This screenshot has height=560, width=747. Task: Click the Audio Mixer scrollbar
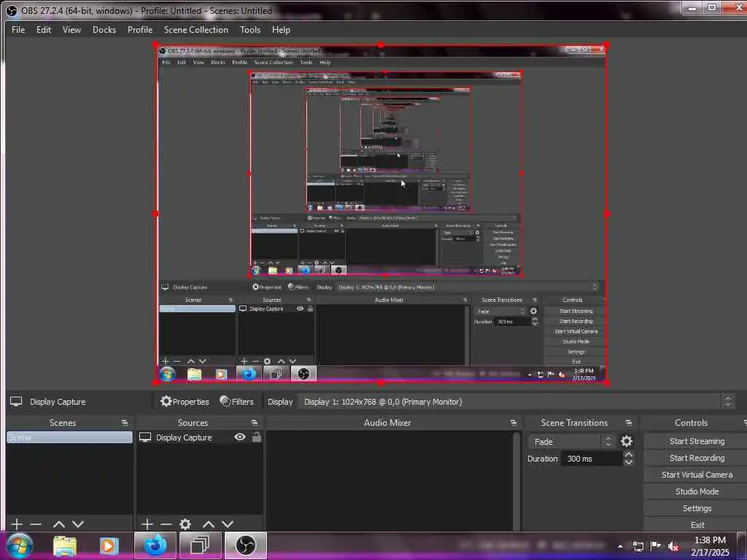point(516,480)
